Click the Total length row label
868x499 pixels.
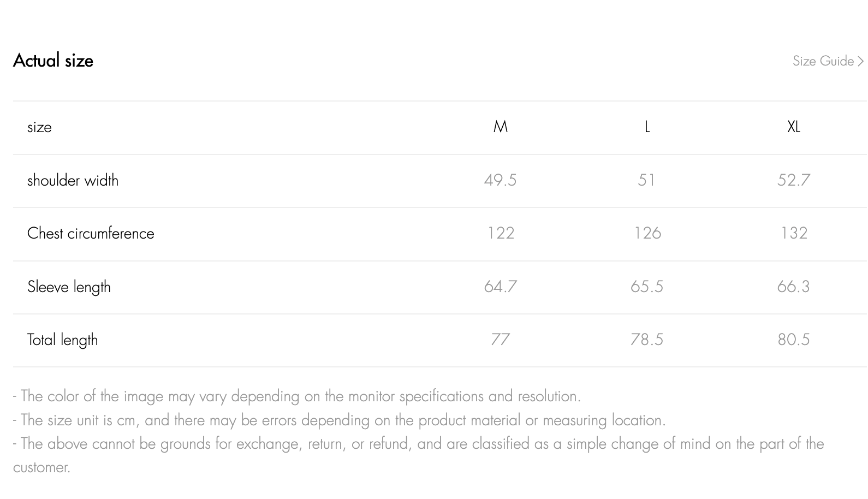62,340
